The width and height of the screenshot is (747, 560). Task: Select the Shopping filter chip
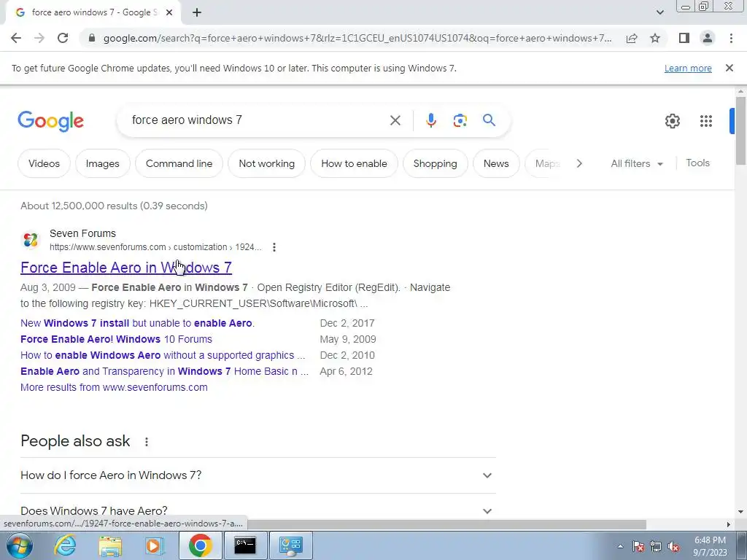(x=435, y=163)
